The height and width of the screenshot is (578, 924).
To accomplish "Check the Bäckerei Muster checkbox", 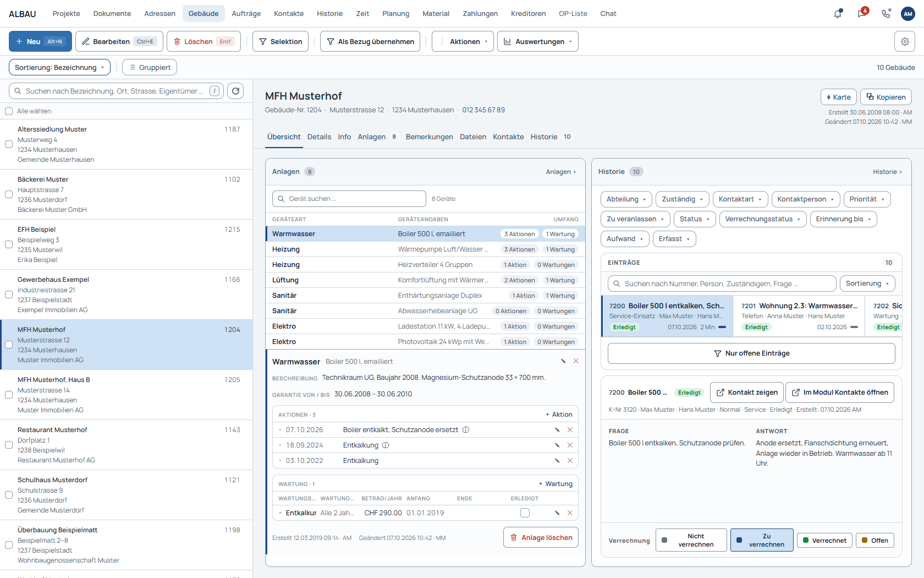I will pyautogui.click(x=9, y=194).
